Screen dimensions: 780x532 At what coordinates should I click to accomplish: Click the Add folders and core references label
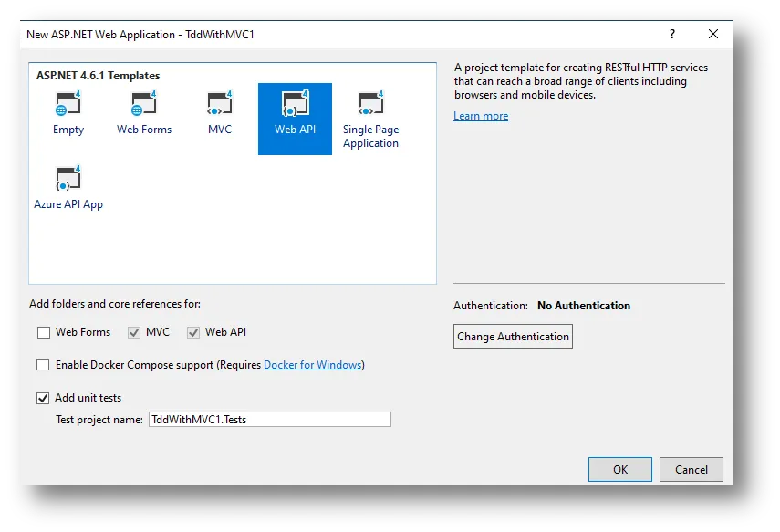pyautogui.click(x=115, y=304)
